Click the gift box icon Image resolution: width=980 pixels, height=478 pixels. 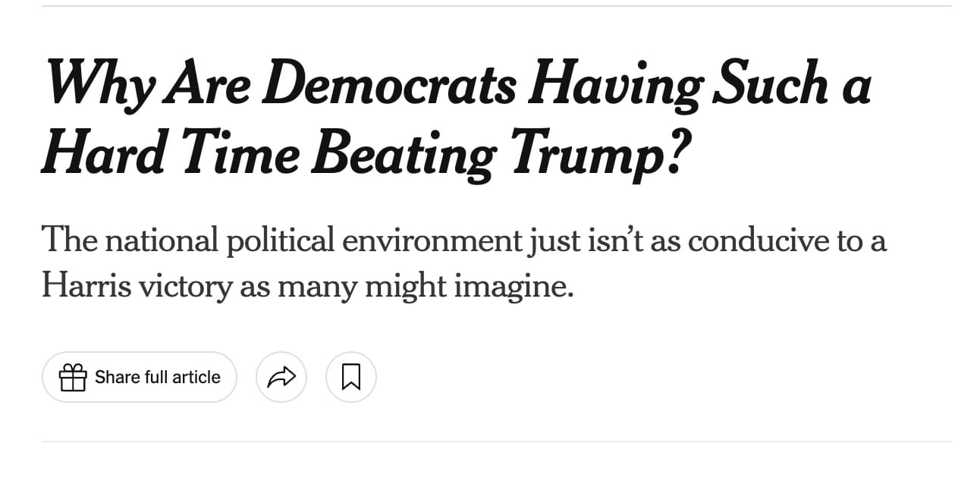point(73,377)
